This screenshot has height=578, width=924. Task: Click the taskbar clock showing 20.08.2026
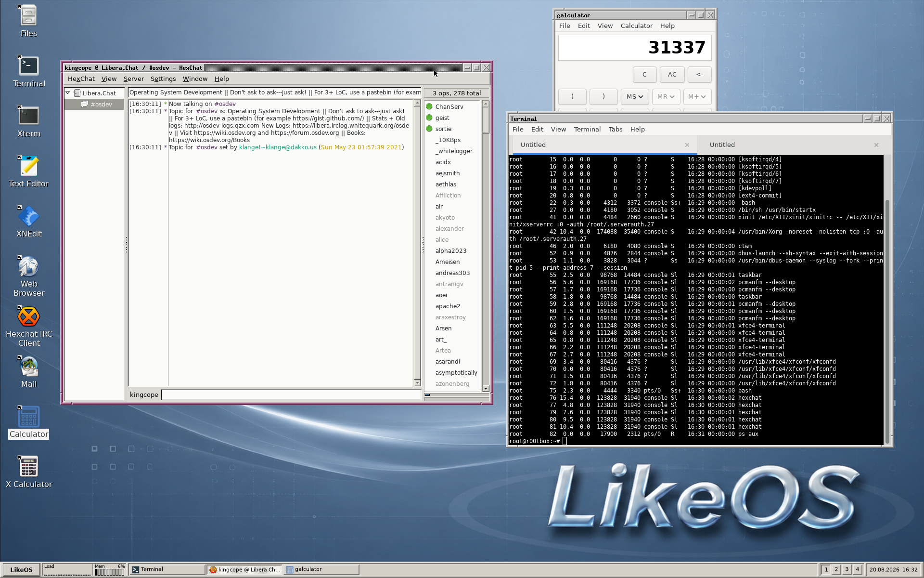point(893,570)
